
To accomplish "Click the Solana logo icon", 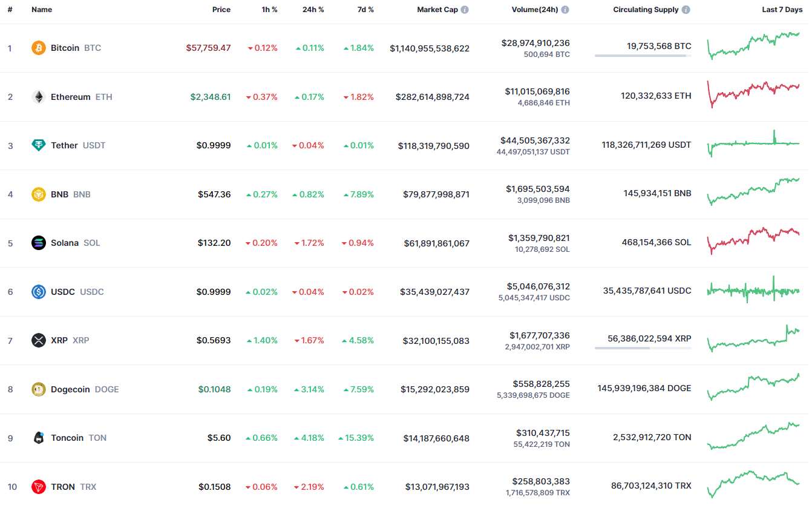I will [39, 243].
